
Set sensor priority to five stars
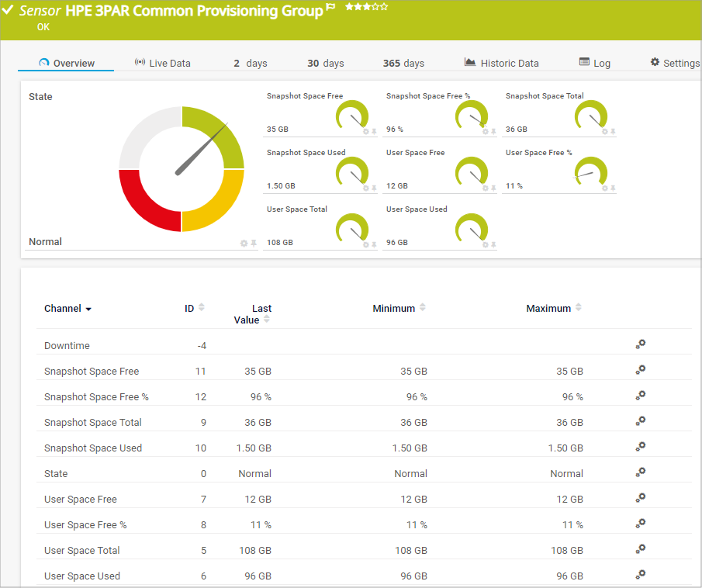[x=384, y=7]
